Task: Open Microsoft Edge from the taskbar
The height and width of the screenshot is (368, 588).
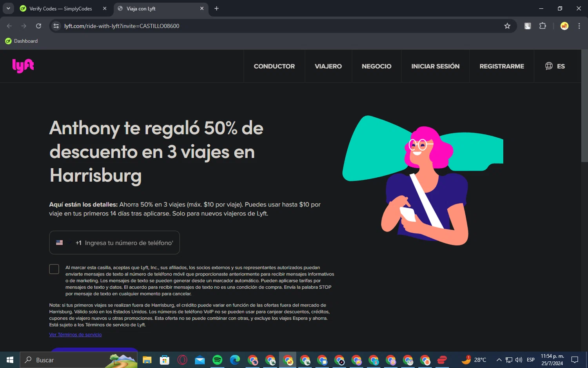Action: (235, 360)
